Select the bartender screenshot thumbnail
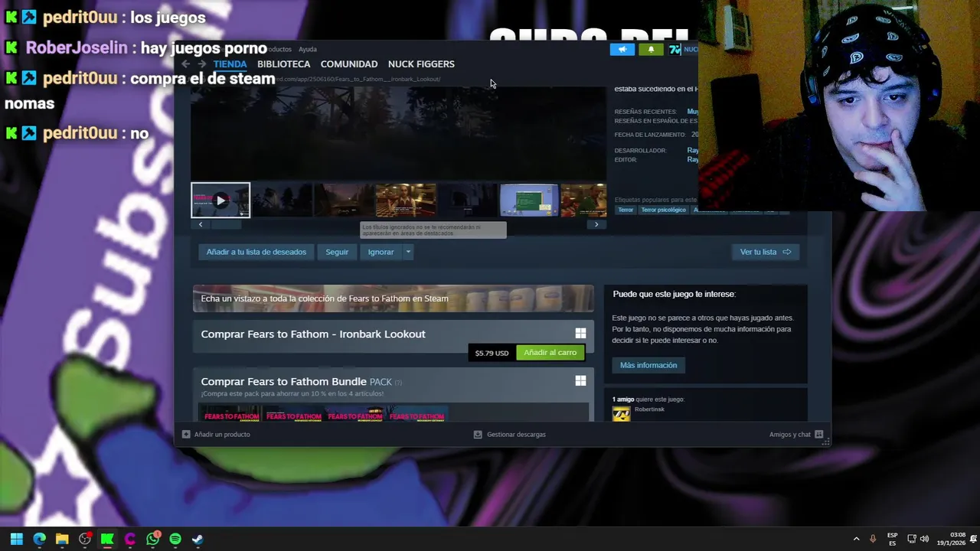This screenshot has height=551, width=980. click(x=406, y=201)
